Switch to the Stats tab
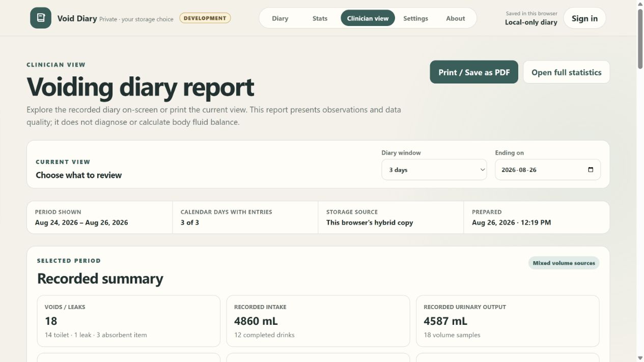Image resolution: width=644 pixels, height=362 pixels. click(x=320, y=18)
